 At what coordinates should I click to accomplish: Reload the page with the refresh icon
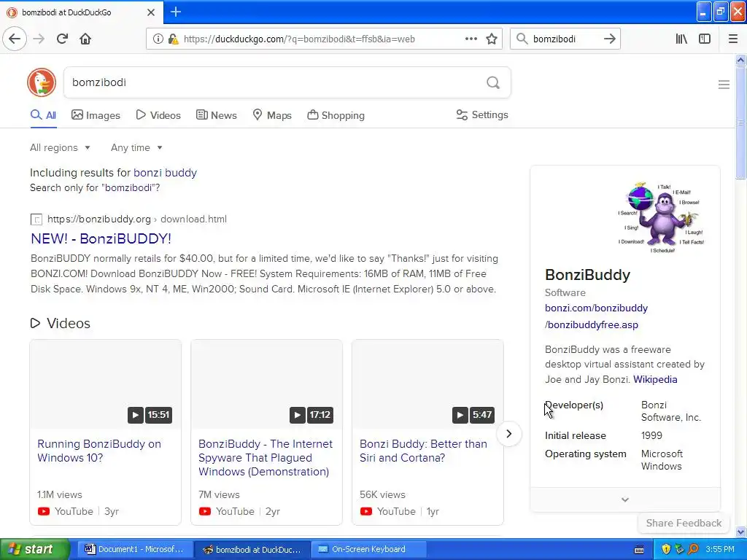(x=62, y=39)
